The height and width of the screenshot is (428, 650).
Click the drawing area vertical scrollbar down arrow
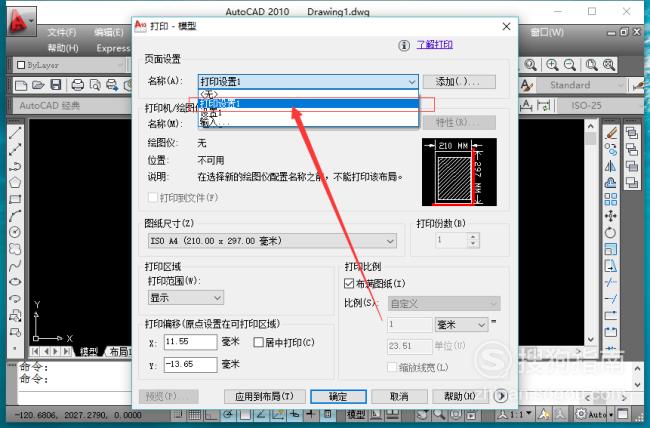coord(591,340)
